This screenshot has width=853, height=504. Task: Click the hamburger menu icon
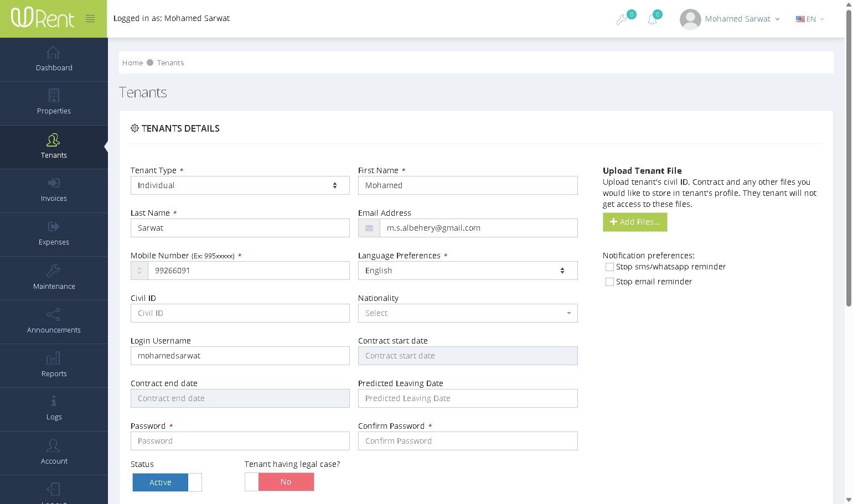[90, 19]
